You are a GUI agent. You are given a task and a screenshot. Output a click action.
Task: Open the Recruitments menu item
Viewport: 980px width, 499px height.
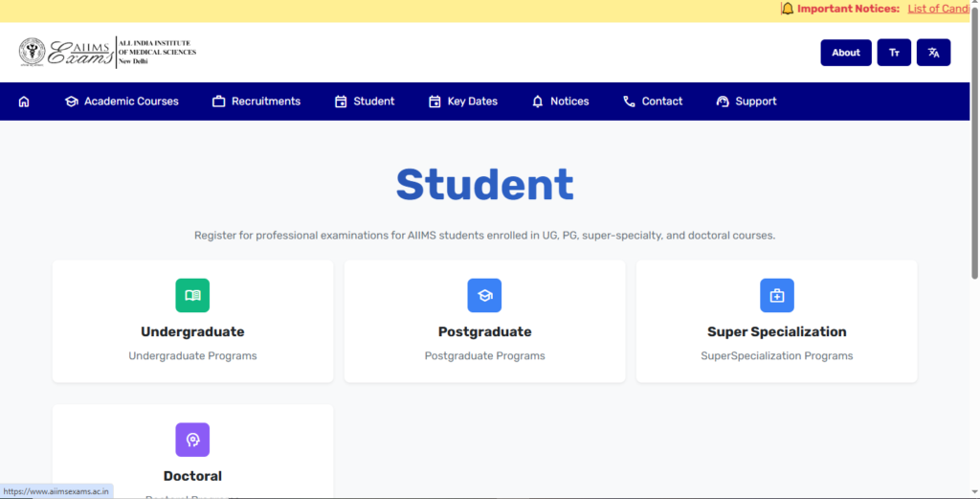[256, 102]
